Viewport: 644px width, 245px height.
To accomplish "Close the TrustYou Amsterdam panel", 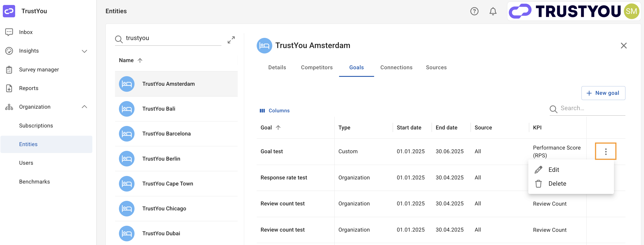I will [x=623, y=45].
